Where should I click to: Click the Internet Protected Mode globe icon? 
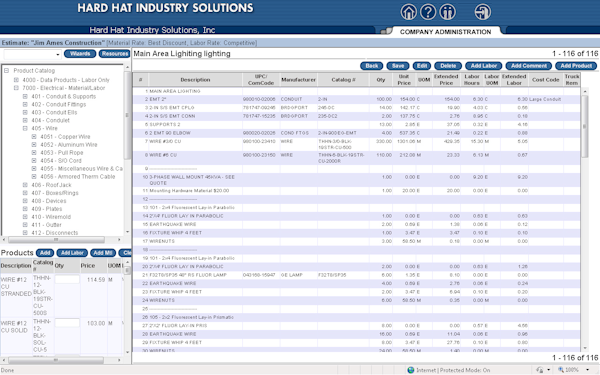411,370
